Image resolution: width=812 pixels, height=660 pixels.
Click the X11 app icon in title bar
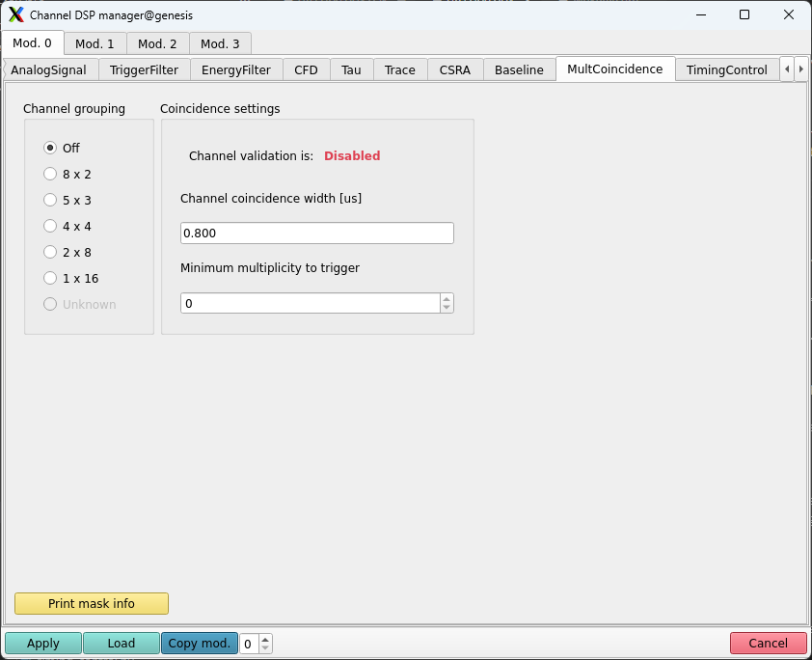point(16,14)
